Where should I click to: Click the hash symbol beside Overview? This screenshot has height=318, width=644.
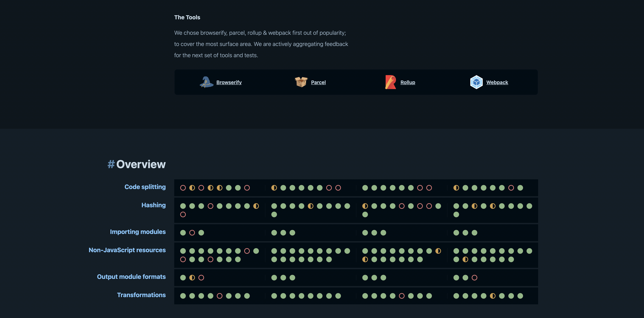[111, 164]
